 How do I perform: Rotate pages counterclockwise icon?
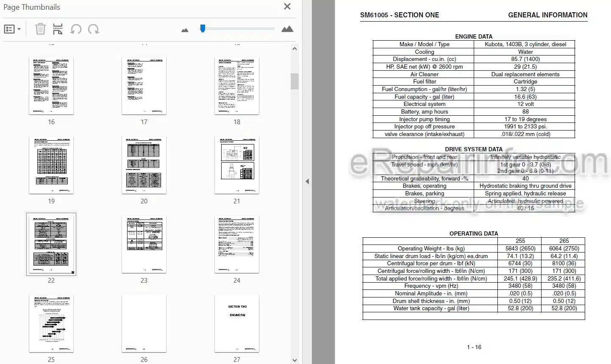pyautogui.click(x=76, y=29)
